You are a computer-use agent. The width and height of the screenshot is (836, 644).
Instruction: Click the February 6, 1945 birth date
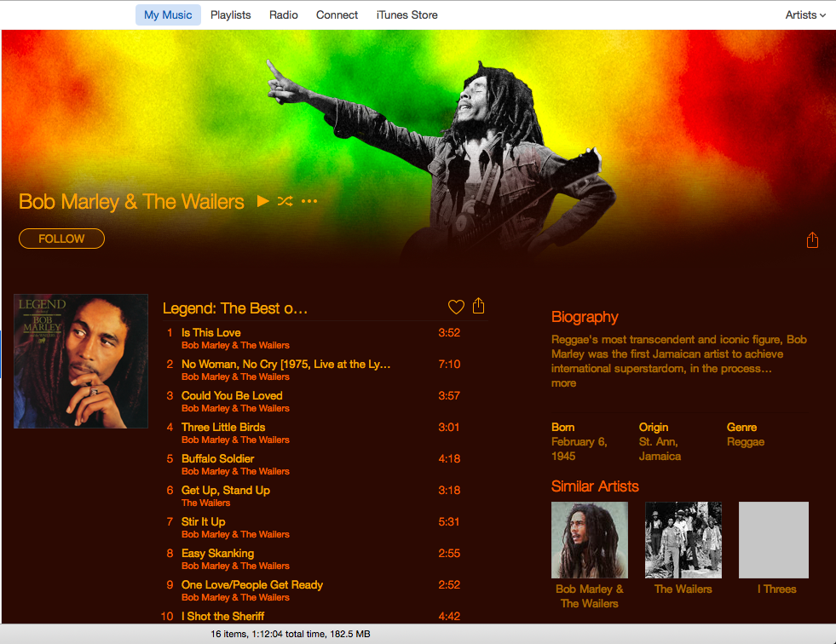pyautogui.click(x=579, y=449)
